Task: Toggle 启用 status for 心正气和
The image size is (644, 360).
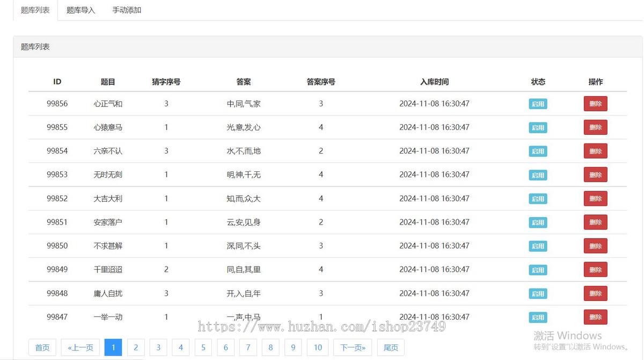Action: point(538,104)
